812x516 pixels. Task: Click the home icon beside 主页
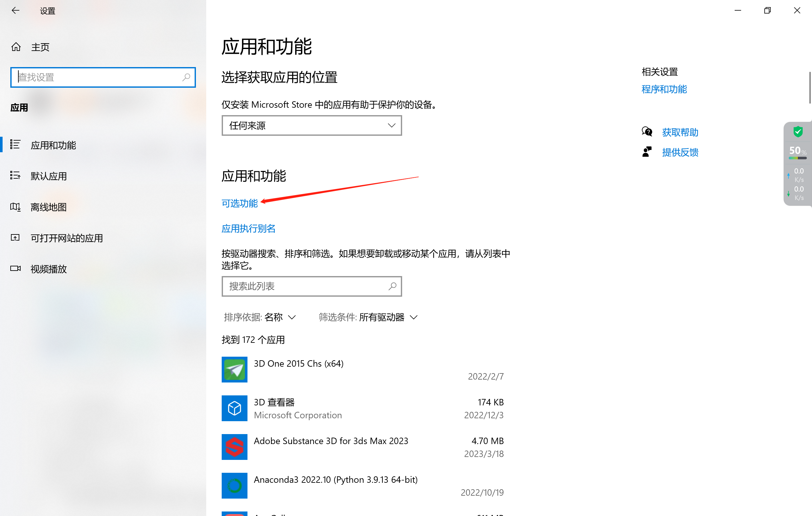coord(16,46)
